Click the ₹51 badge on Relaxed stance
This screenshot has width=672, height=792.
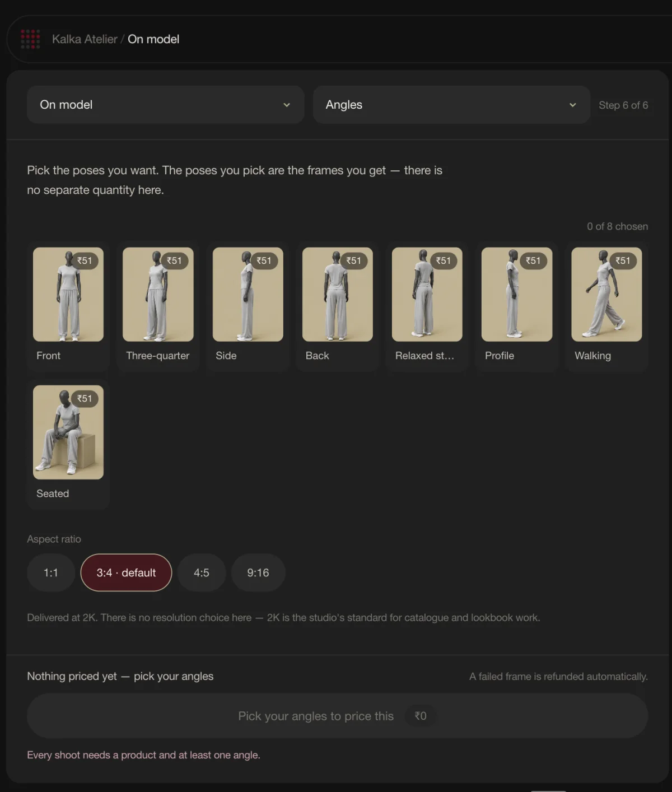click(443, 260)
